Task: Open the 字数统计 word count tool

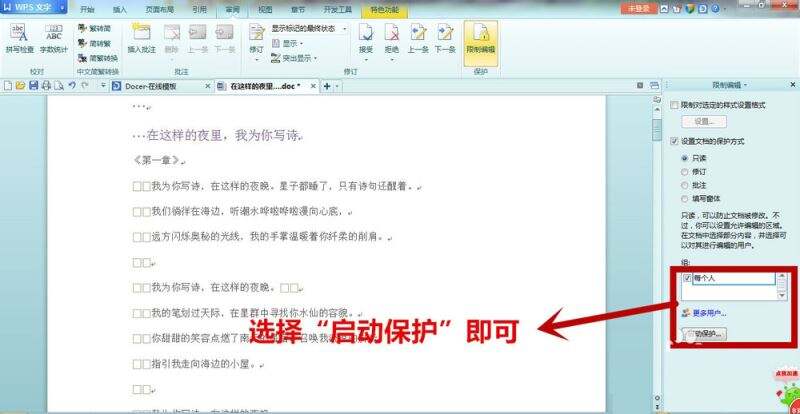Action: (54, 39)
